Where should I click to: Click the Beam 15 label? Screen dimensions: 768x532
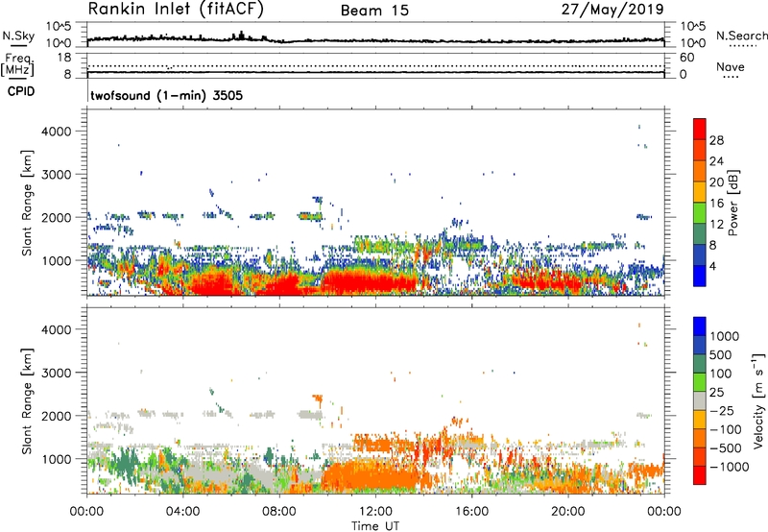[374, 11]
